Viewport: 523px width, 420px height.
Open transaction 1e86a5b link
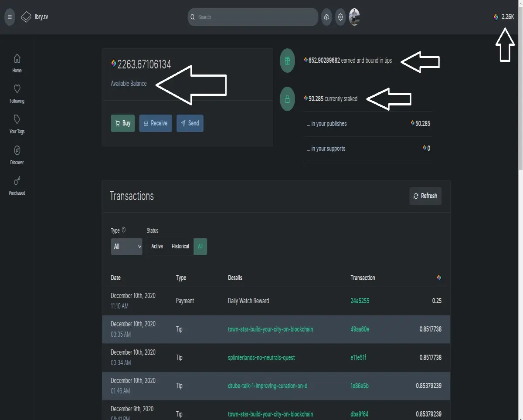point(360,386)
